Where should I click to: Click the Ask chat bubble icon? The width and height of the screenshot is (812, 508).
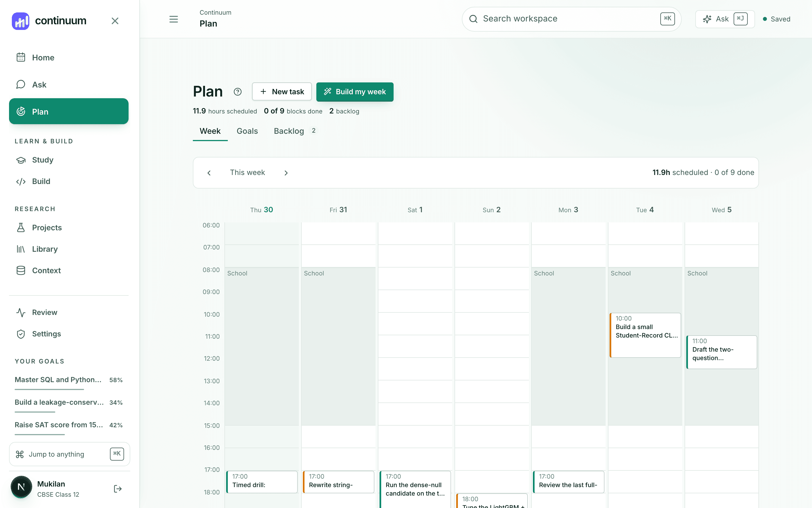(x=21, y=84)
